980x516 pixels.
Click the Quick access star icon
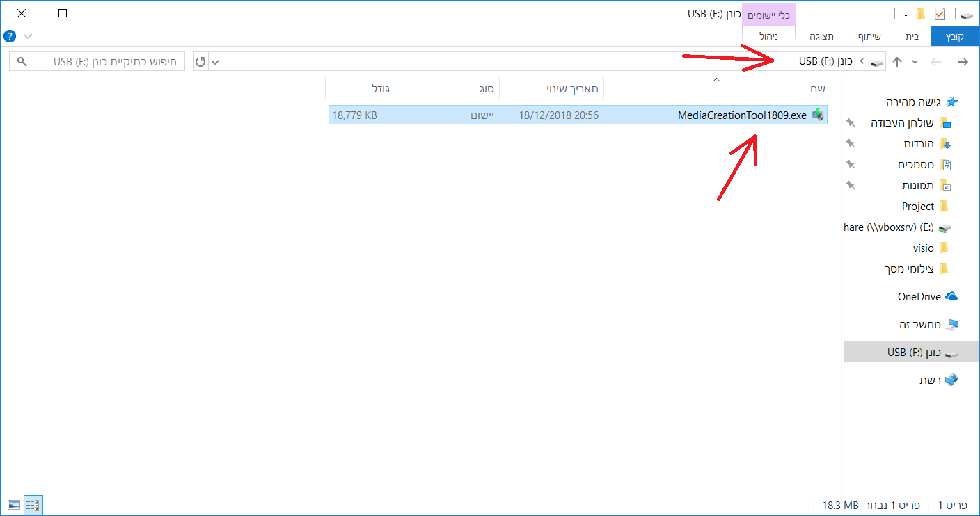pos(951,102)
